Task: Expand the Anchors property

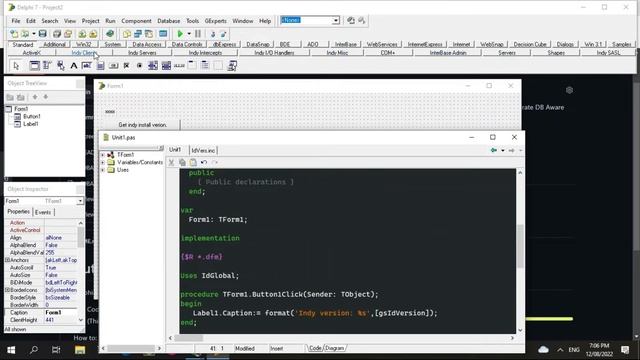Action: pyautogui.click(x=7, y=260)
